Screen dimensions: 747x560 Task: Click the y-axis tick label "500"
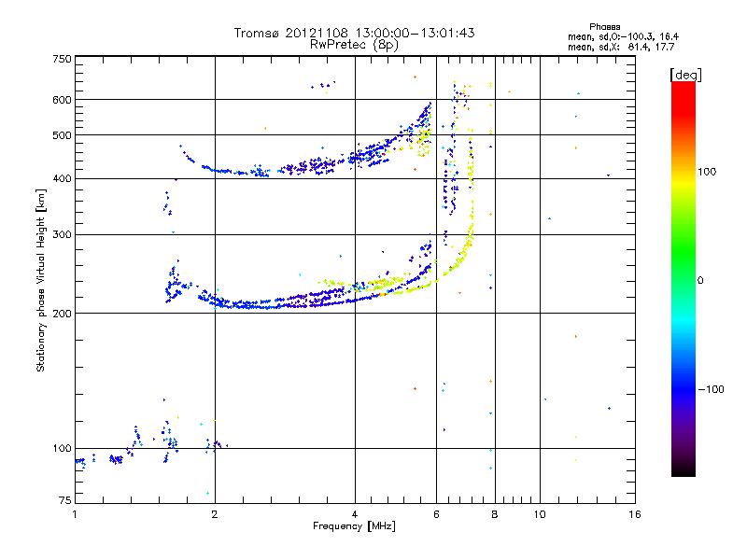[x=62, y=135]
